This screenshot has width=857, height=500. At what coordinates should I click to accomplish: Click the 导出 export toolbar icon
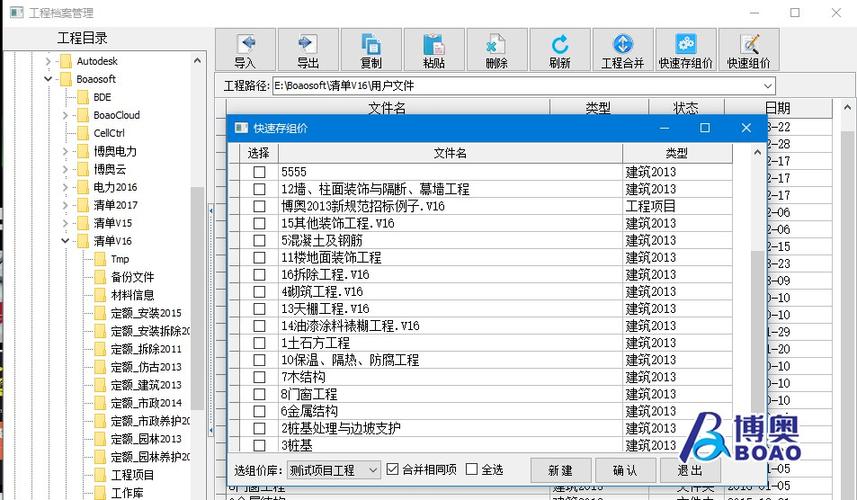point(308,50)
